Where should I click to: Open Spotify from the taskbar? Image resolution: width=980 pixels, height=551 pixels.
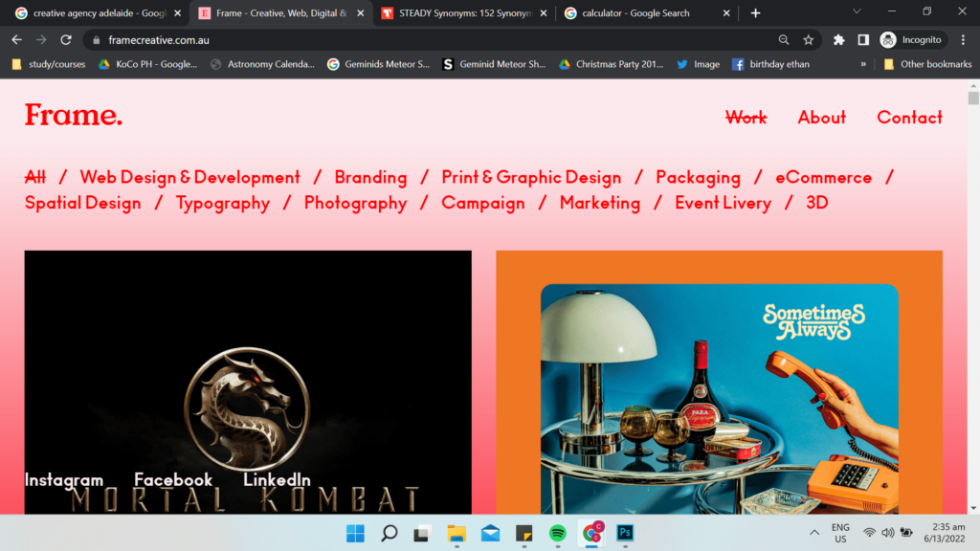[558, 533]
